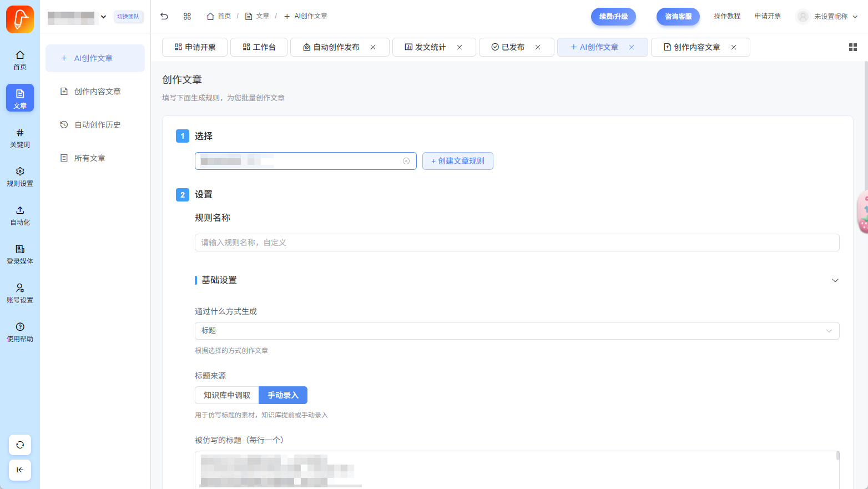Focus the 规则名称 input field
868x489 pixels.
(517, 243)
